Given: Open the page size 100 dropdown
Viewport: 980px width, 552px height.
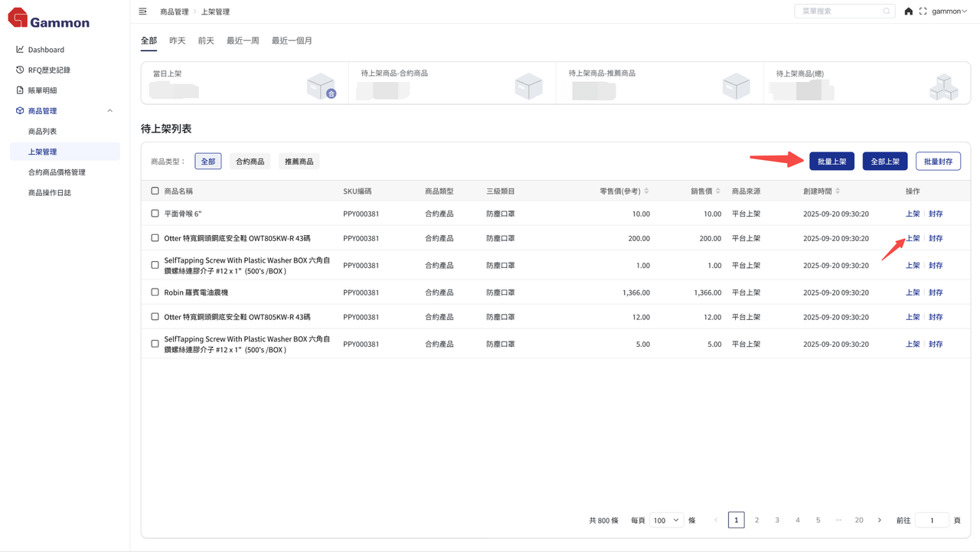Looking at the screenshot, I should point(665,521).
